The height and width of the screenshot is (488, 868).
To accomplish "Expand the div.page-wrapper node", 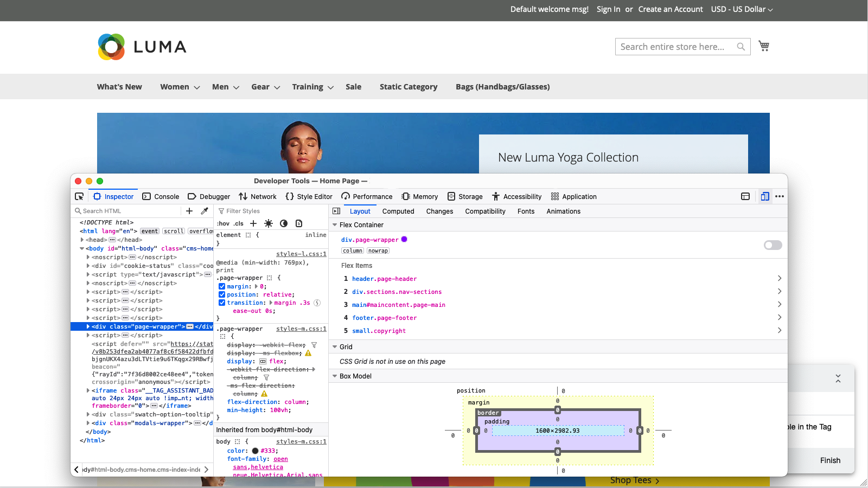I will 88,326.
